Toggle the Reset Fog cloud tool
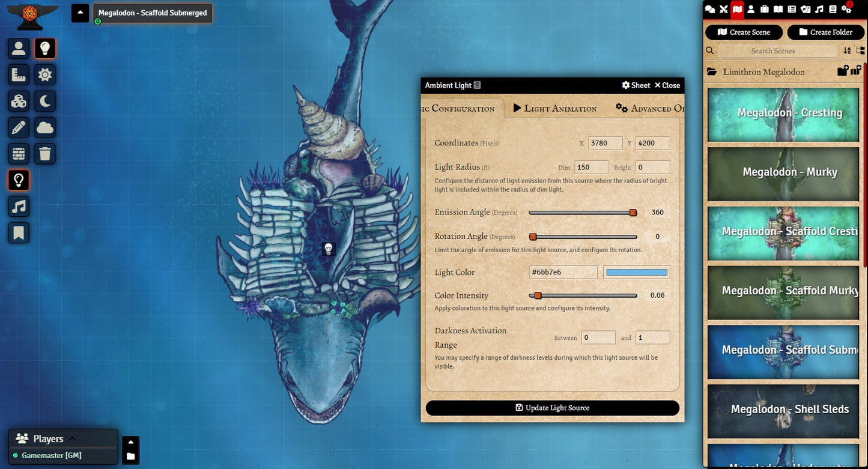 pyautogui.click(x=45, y=127)
